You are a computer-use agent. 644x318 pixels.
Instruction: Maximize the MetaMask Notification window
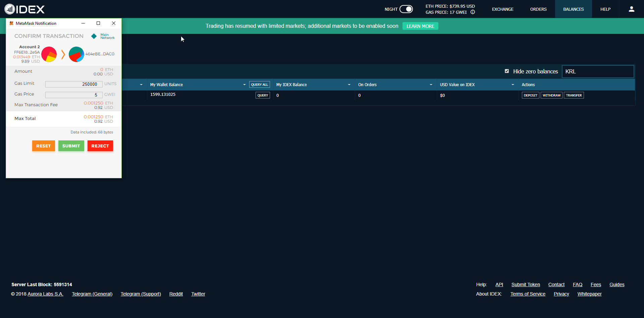pyautogui.click(x=98, y=23)
